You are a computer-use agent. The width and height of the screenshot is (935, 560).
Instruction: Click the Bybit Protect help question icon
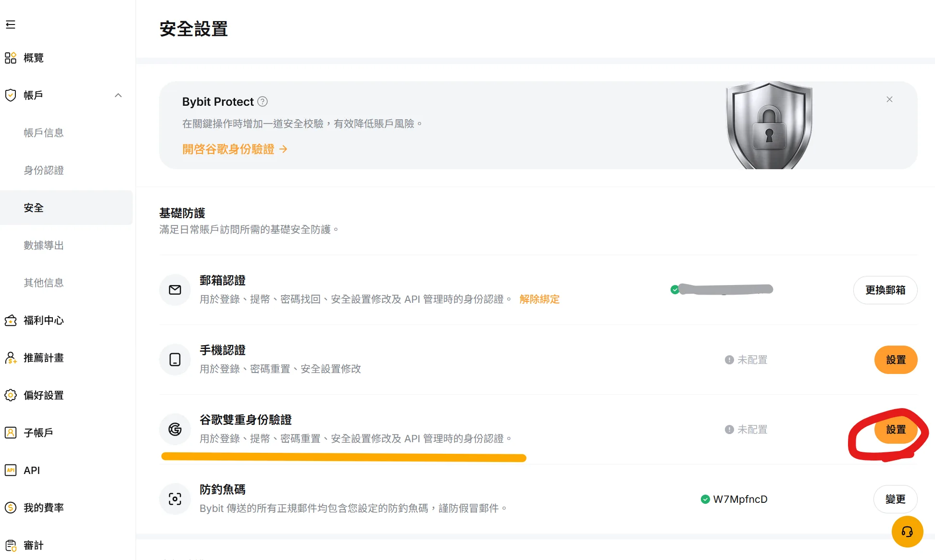pos(262,101)
